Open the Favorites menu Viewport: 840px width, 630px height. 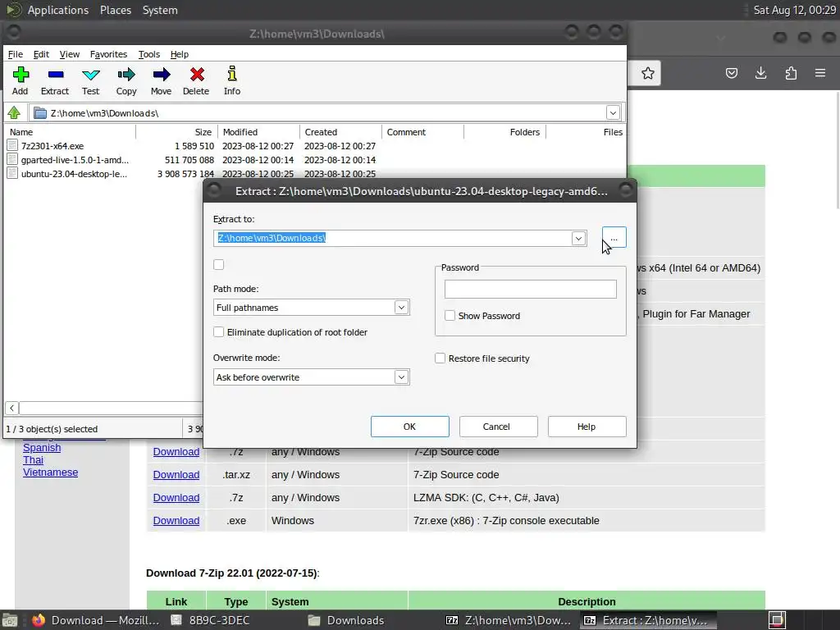[x=109, y=54]
